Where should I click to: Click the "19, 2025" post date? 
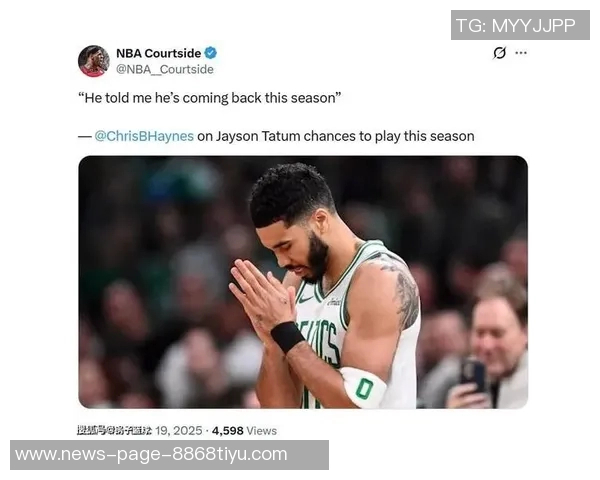(178, 431)
